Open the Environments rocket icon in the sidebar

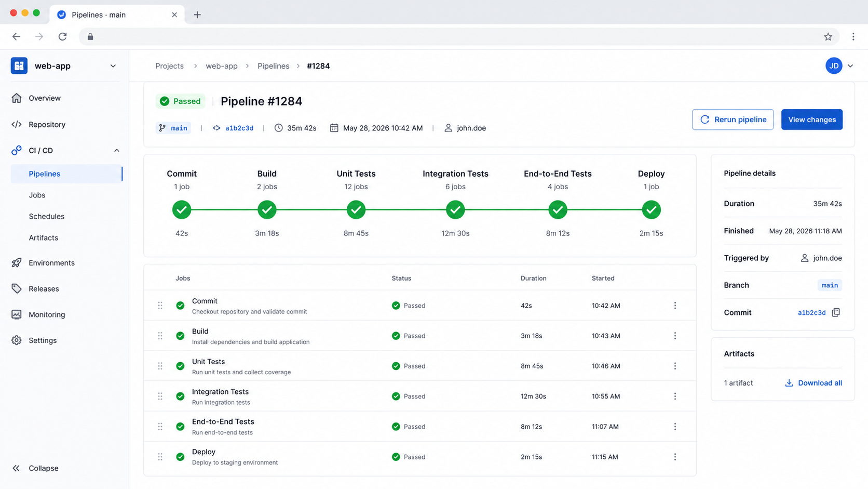[x=17, y=262]
